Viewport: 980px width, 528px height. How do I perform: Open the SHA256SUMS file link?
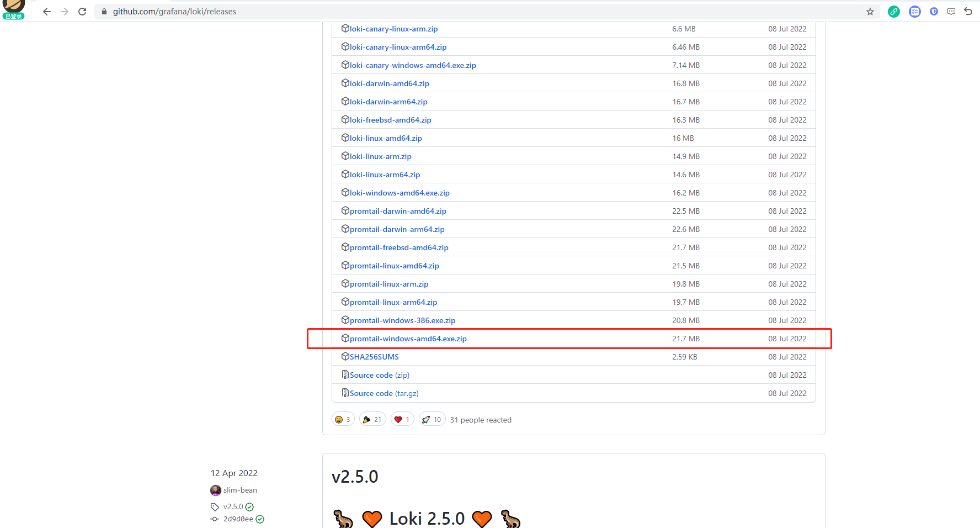[x=374, y=357]
